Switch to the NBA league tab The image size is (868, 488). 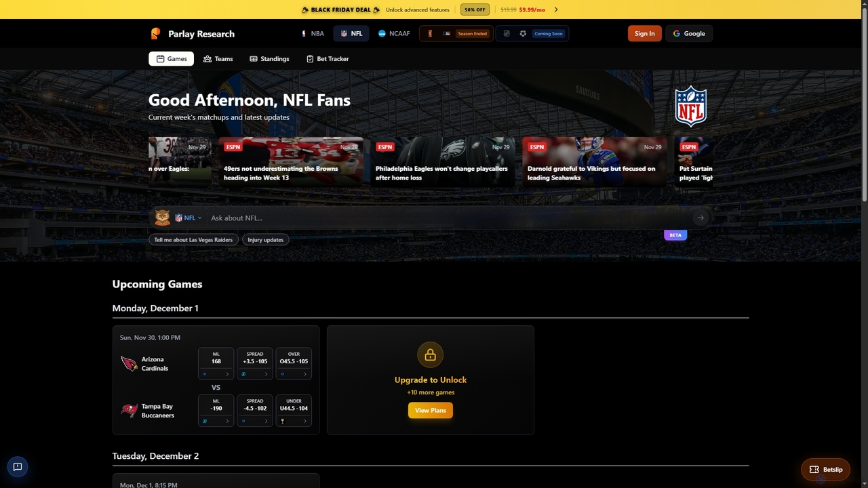coord(313,33)
